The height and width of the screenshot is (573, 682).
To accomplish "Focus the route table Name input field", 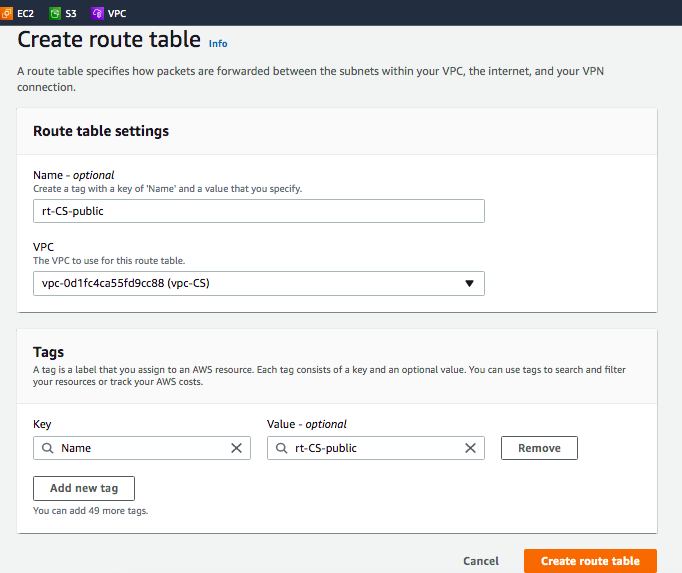I will coord(258,211).
